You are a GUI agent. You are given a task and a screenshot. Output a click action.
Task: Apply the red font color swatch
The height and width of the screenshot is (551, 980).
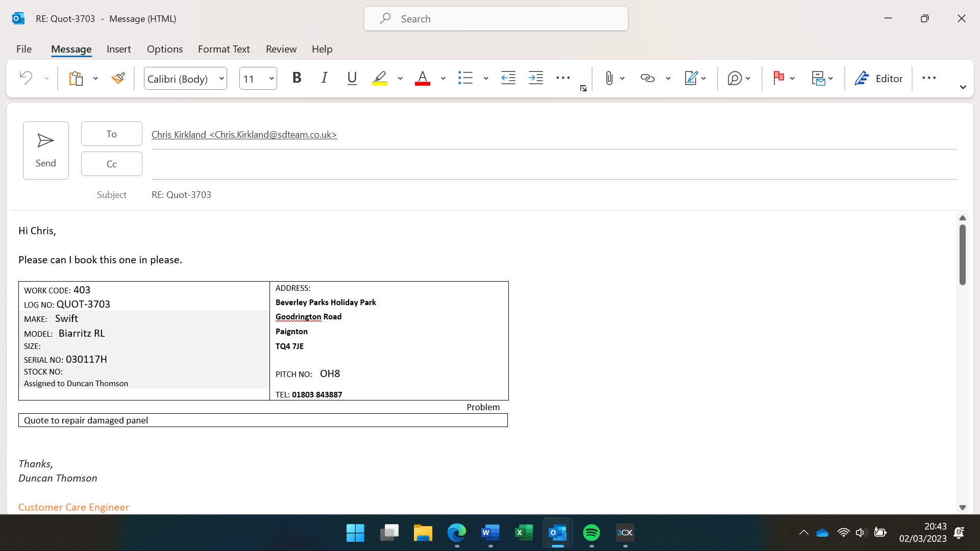tap(422, 78)
